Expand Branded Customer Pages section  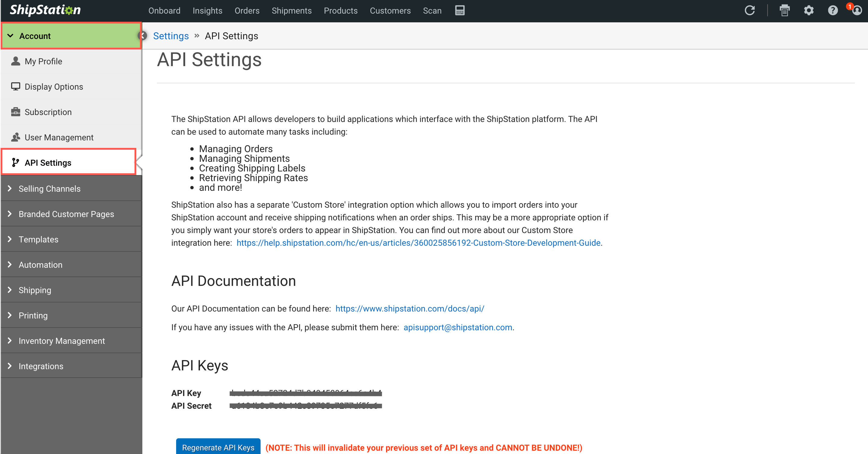coord(71,214)
